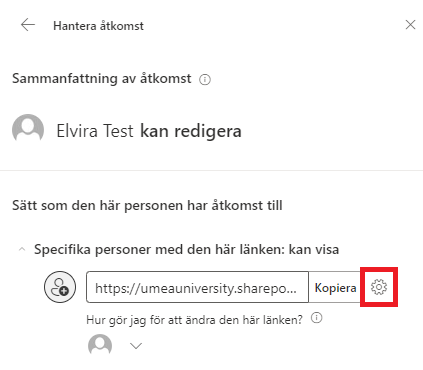Click Elvira Test's large profile avatar
The width and height of the screenshot is (423, 370).
28,130
